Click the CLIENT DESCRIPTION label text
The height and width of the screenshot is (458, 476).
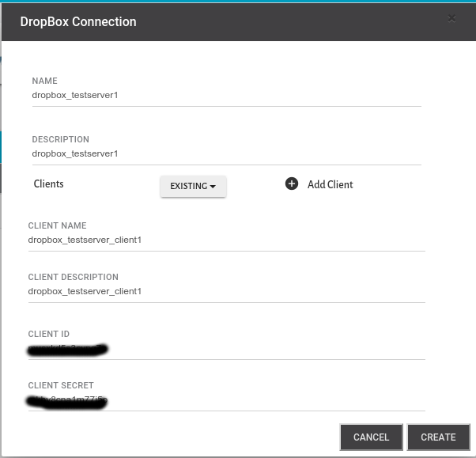[74, 277]
